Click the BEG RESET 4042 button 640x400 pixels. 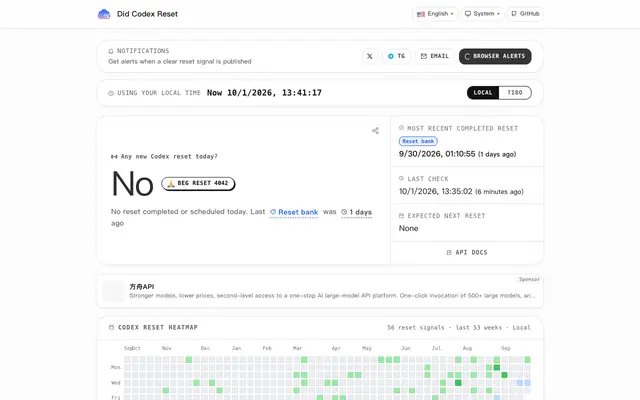[198, 183]
